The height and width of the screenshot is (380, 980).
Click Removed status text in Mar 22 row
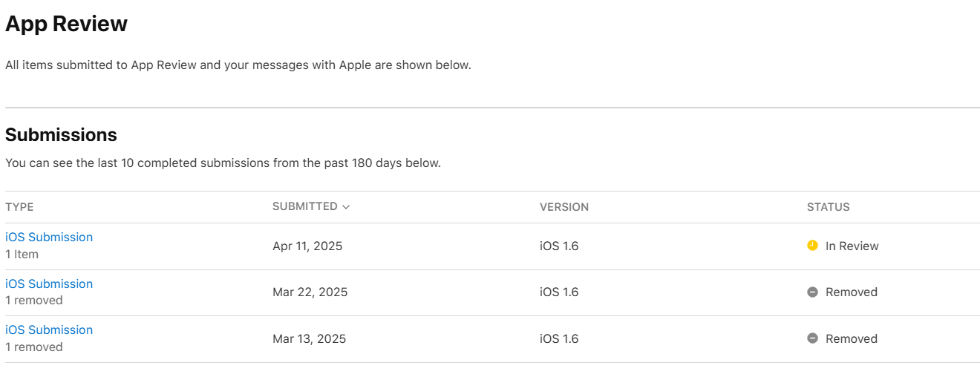coord(851,292)
